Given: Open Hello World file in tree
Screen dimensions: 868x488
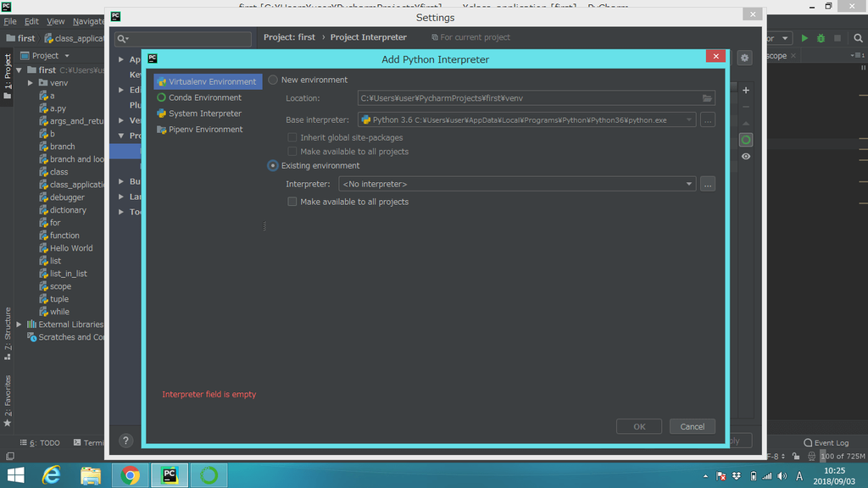Looking at the screenshot, I should click(x=71, y=248).
